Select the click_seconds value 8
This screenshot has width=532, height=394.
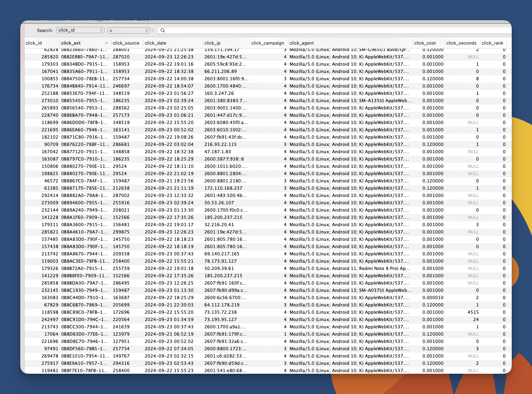click(477, 79)
